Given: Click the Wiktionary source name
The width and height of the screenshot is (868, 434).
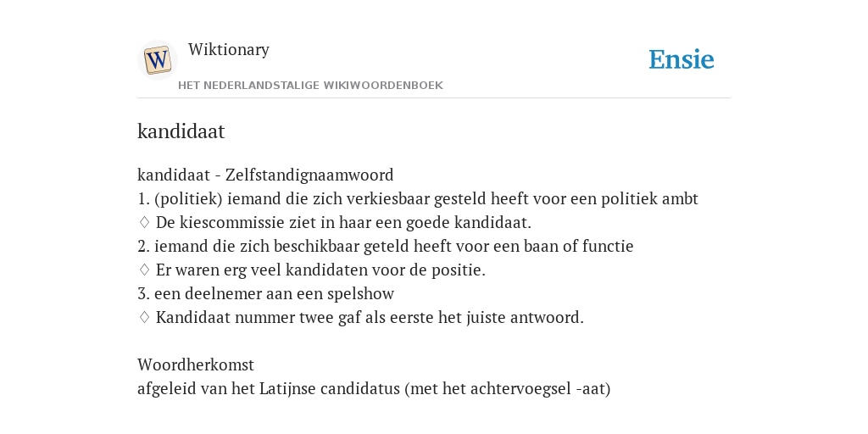Looking at the screenshot, I should (x=229, y=50).
